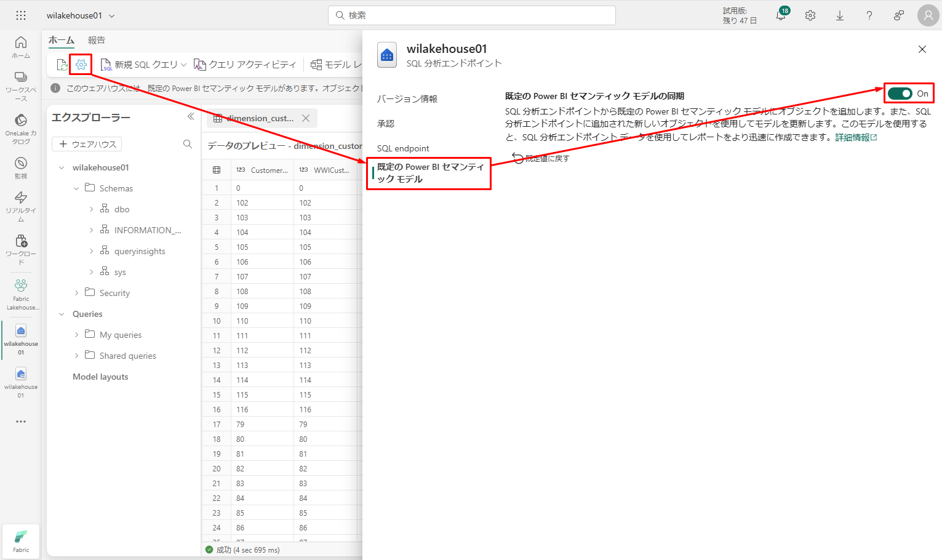The height and width of the screenshot is (560, 942).
Task: Expand the sys schema
Action: (x=91, y=272)
